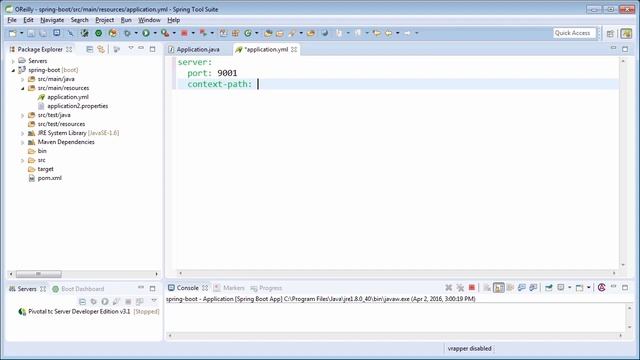Click the Run External Tools toolbar icon
This screenshot has height=360, width=640.
tap(165, 33)
